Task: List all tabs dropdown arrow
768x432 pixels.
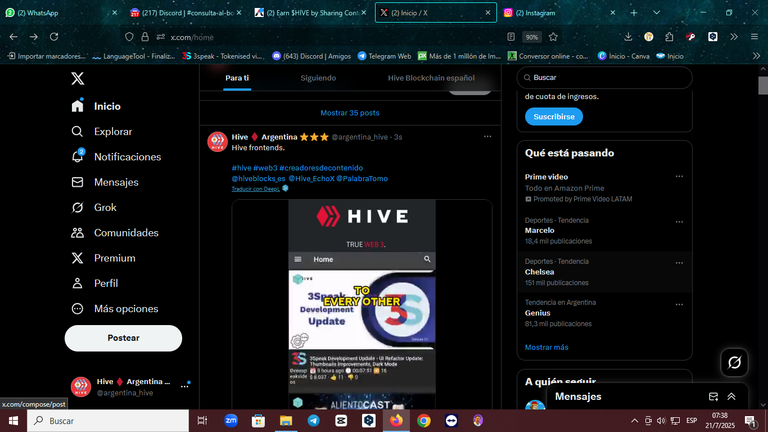Action: tap(656, 13)
